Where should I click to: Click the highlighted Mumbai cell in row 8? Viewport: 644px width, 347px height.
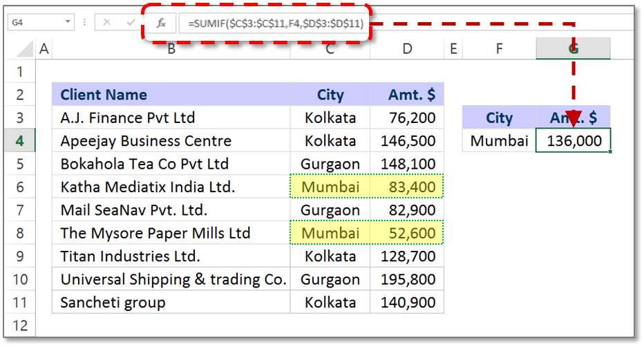tap(330, 233)
